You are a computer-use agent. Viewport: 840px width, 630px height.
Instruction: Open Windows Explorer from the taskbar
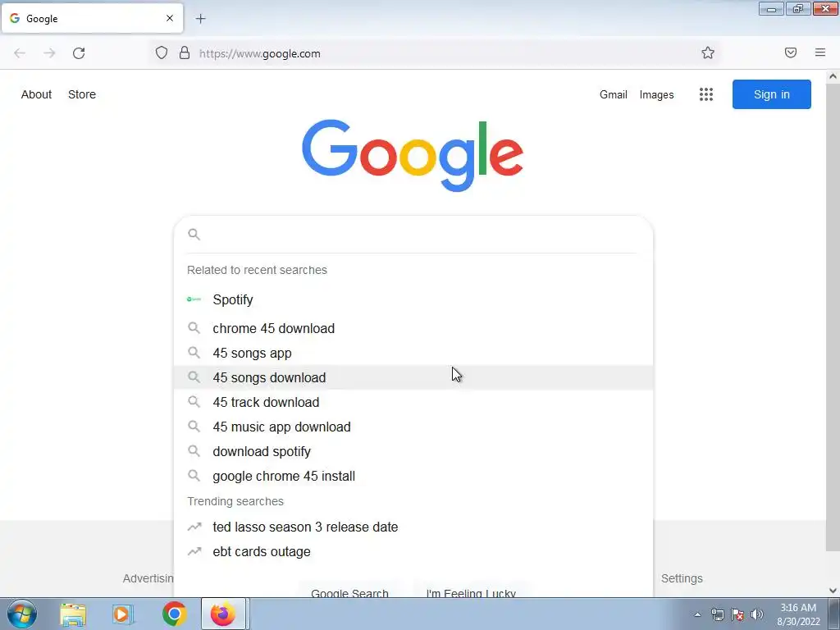[x=73, y=614]
